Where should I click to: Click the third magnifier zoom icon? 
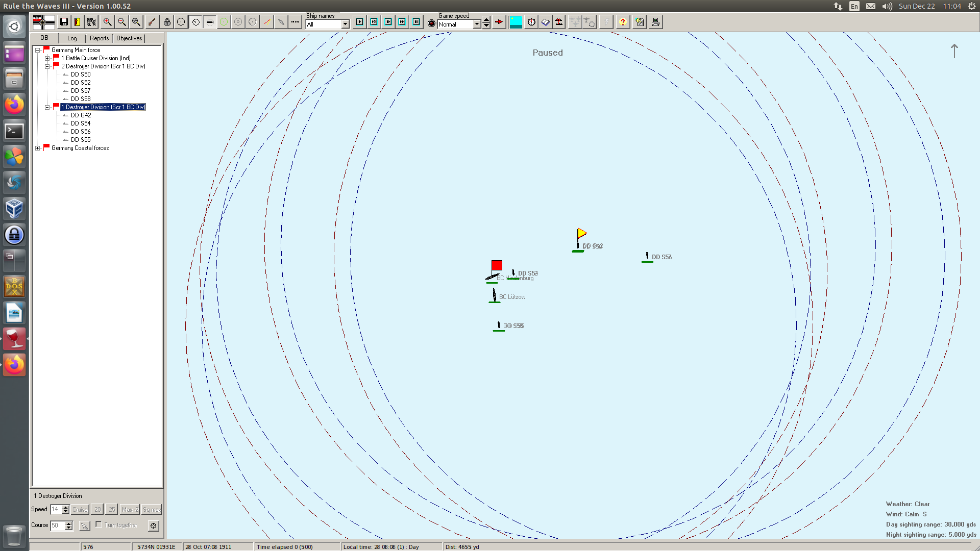136,22
